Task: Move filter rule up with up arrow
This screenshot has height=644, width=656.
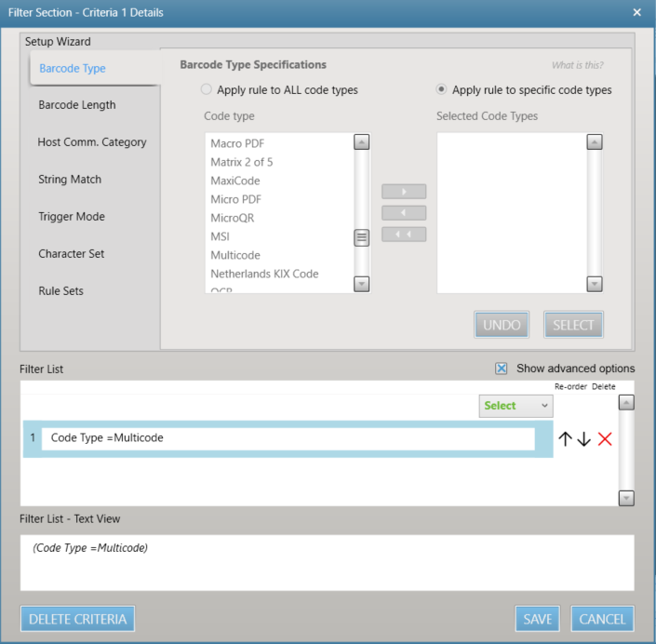Action: coord(565,439)
